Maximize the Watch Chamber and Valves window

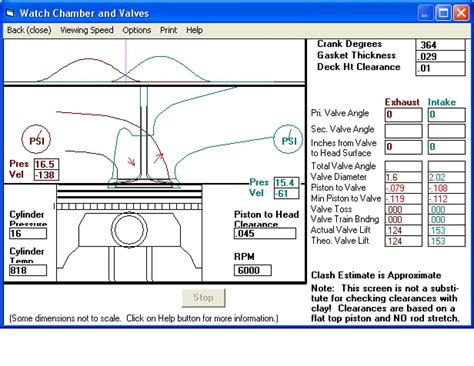point(443,13)
